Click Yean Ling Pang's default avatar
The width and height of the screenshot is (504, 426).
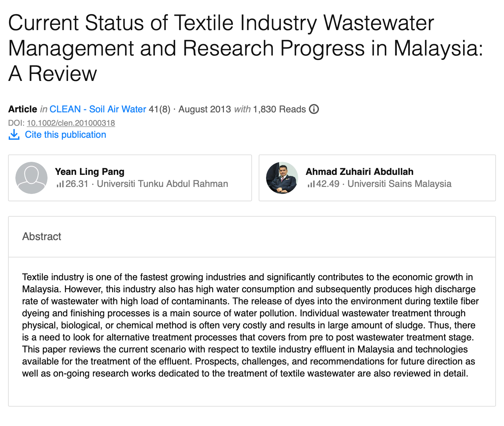point(31,178)
